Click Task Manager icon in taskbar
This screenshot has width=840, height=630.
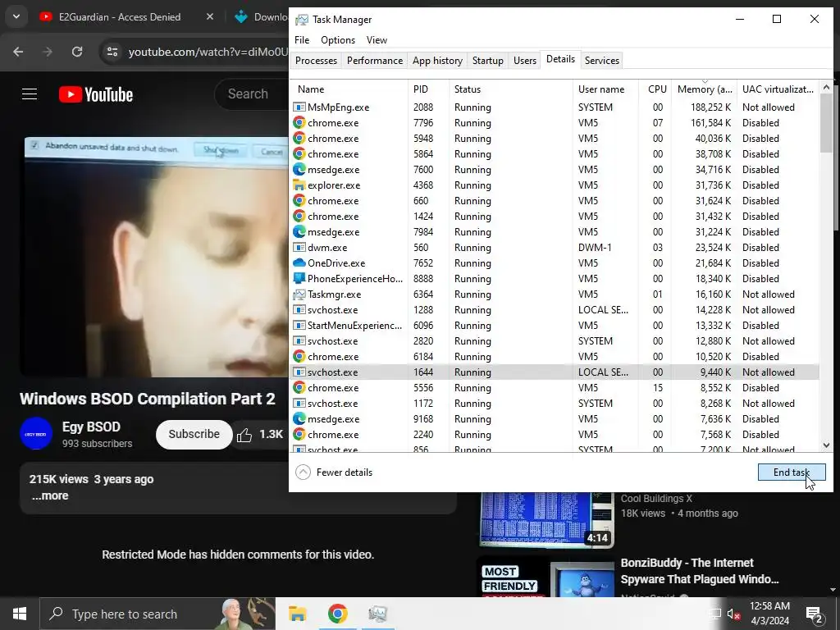tap(377, 614)
